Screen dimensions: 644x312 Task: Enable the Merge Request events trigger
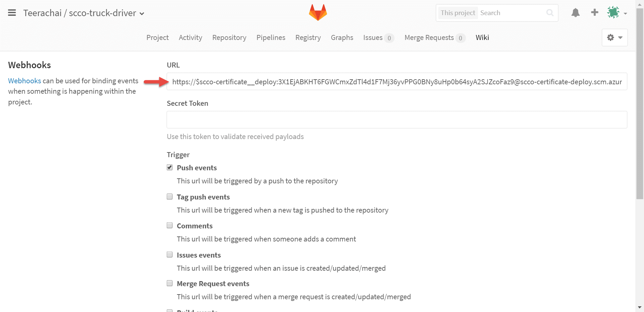click(169, 283)
